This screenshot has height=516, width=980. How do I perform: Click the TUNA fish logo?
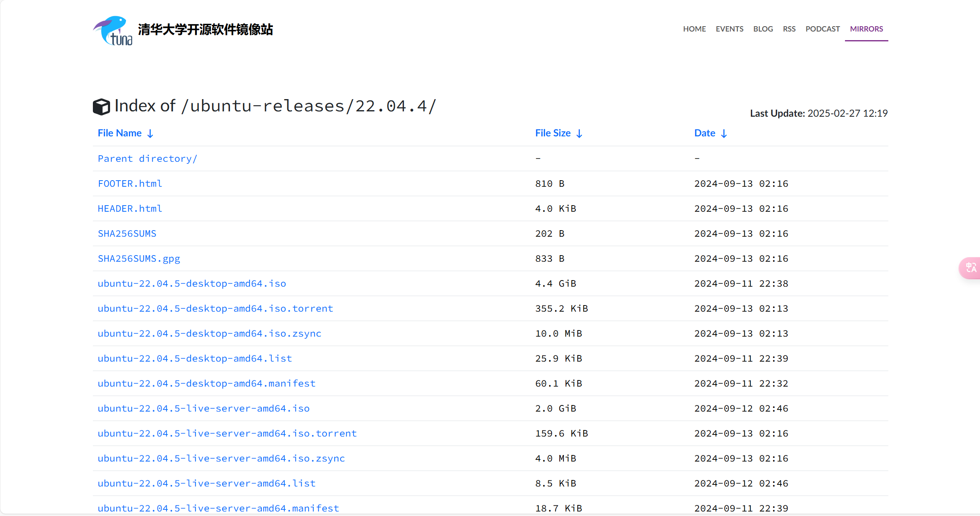[x=113, y=31]
